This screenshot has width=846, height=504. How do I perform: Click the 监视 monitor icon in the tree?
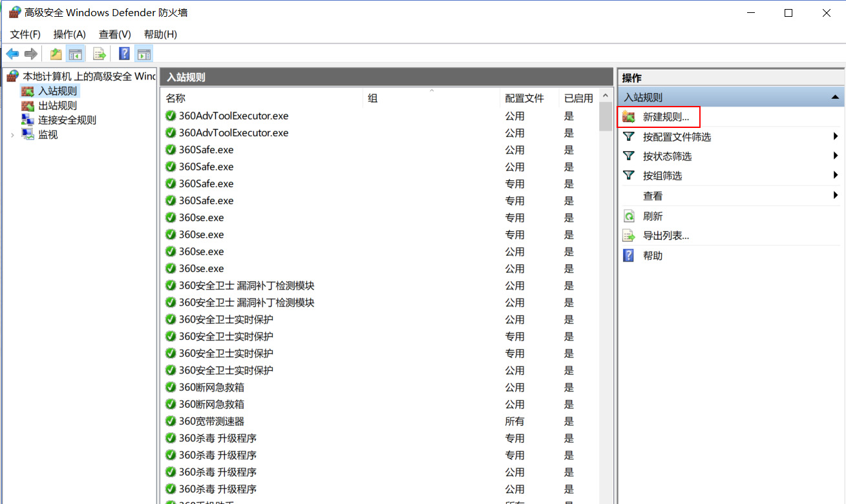(x=28, y=134)
